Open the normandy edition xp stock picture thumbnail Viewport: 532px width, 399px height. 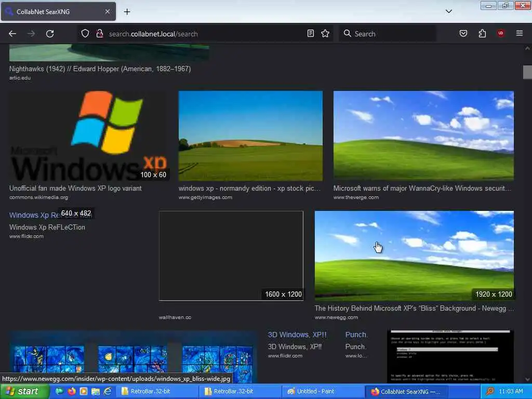[250, 136]
